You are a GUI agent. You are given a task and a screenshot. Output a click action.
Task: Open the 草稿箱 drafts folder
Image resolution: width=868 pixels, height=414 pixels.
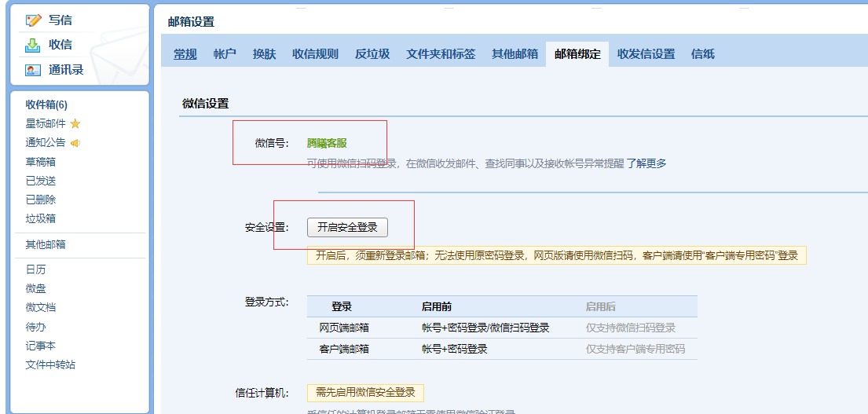pyautogui.click(x=41, y=162)
